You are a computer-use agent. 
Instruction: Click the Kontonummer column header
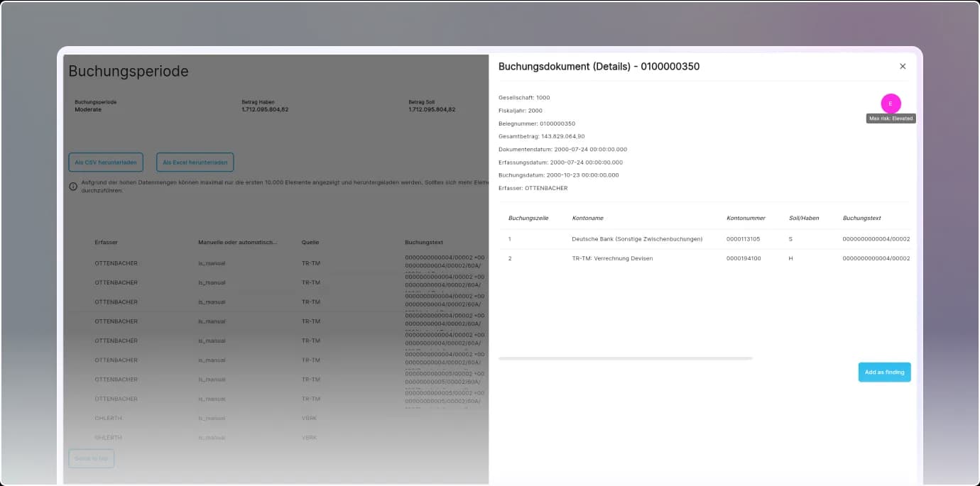(x=745, y=219)
